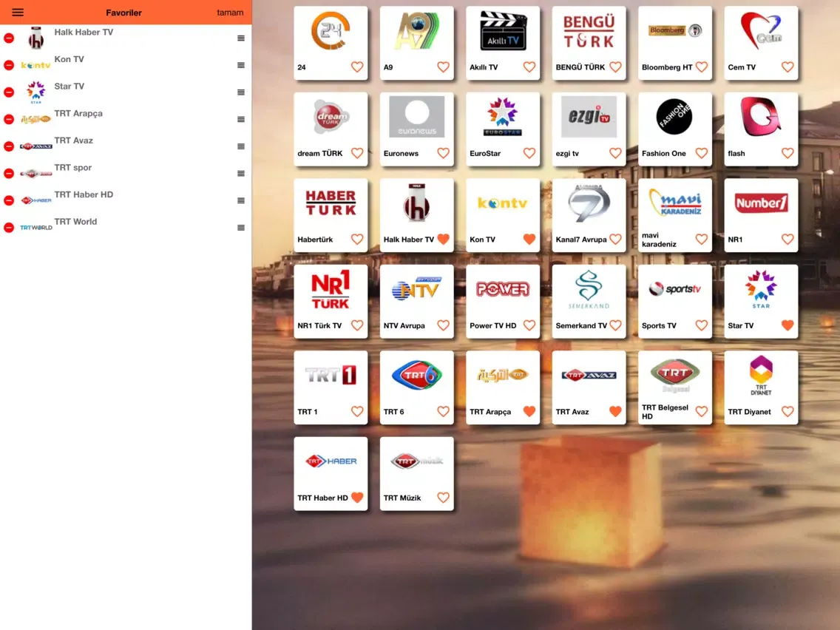Image resolution: width=840 pixels, height=630 pixels.
Task: Toggle heart on Euronews card
Action: tap(443, 153)
